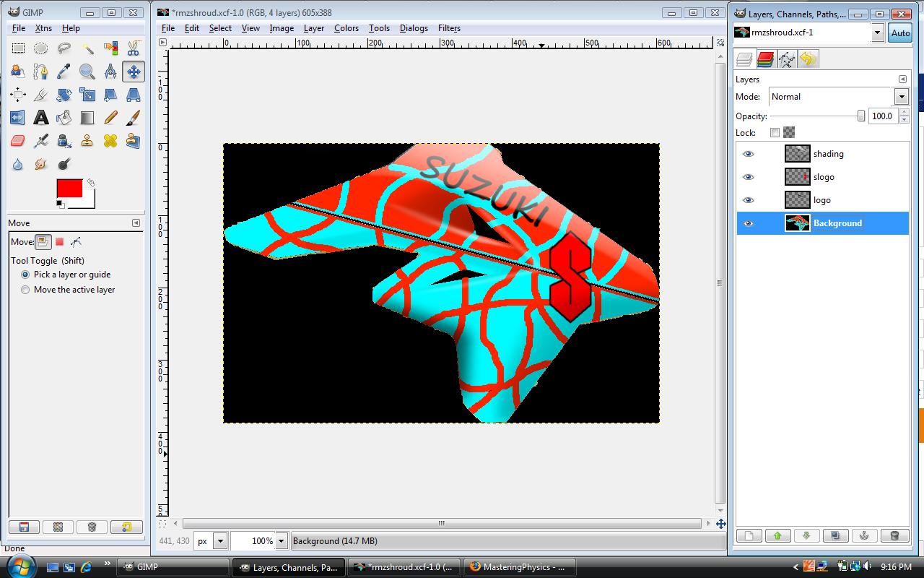Open the Move tool options tab menu arrow

136,223
